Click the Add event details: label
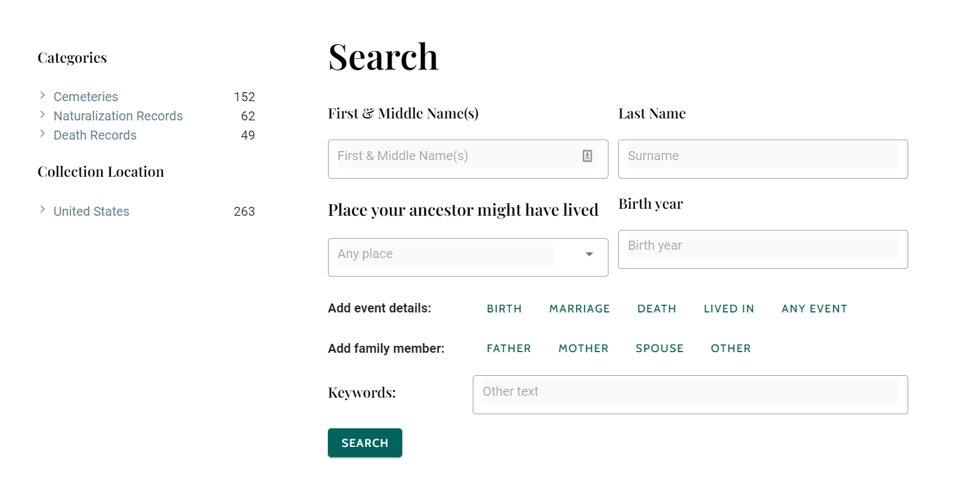The image size is (980, 493). tap(380, 308)
